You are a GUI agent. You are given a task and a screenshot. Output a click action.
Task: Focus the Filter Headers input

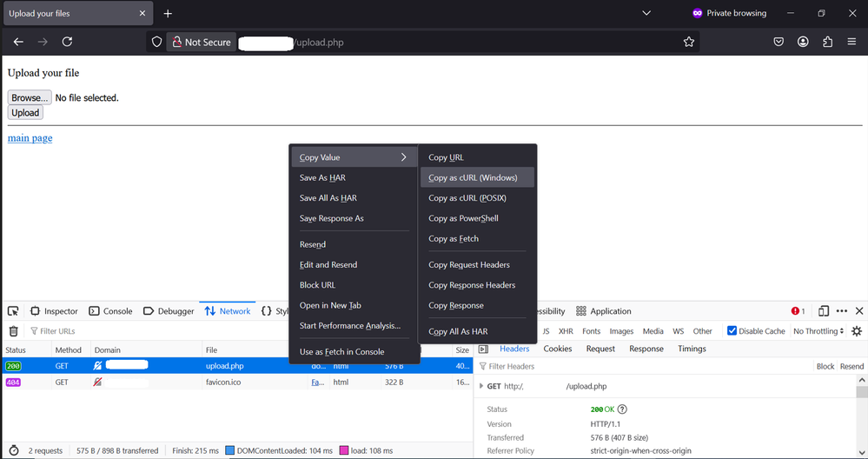(x=642, y=367)
